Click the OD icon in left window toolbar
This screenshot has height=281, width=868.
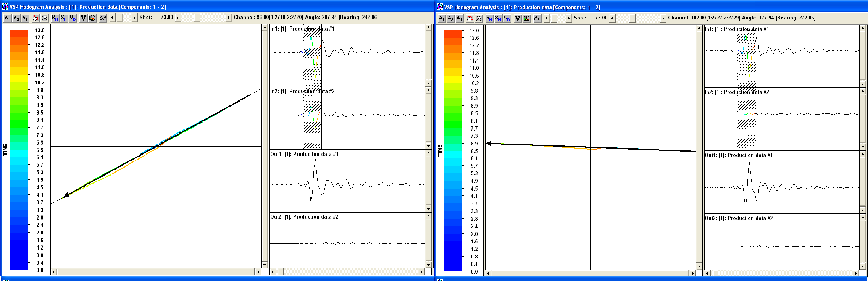tap(73, 18)
